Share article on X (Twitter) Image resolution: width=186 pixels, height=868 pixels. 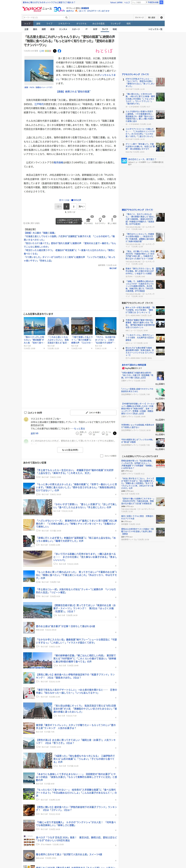55,51
